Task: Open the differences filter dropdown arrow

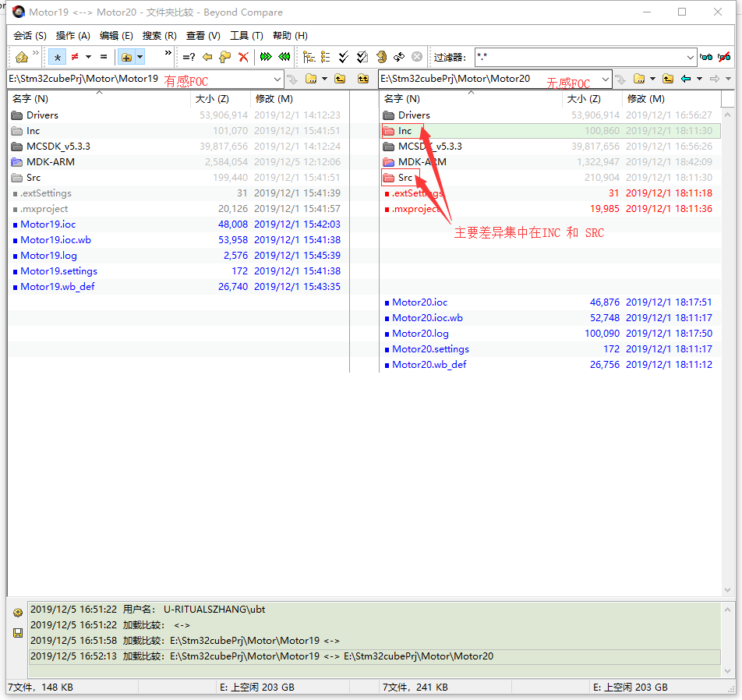Action: click(89, 57)
